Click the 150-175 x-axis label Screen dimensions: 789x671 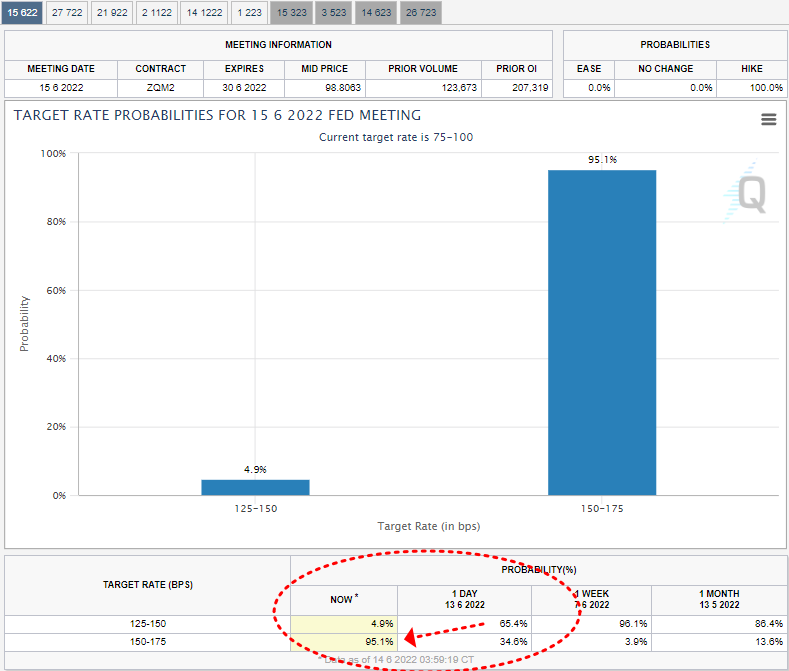click(602, 509)
